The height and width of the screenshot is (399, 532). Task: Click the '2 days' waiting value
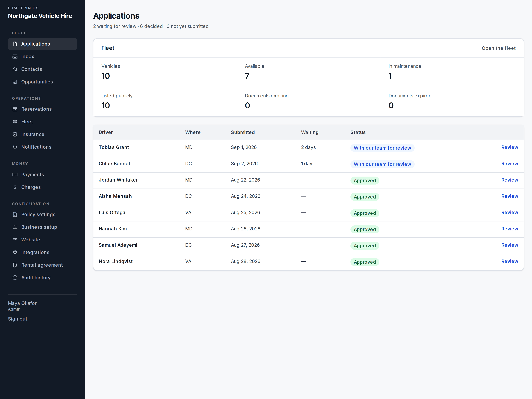click(x=308, y=147)
